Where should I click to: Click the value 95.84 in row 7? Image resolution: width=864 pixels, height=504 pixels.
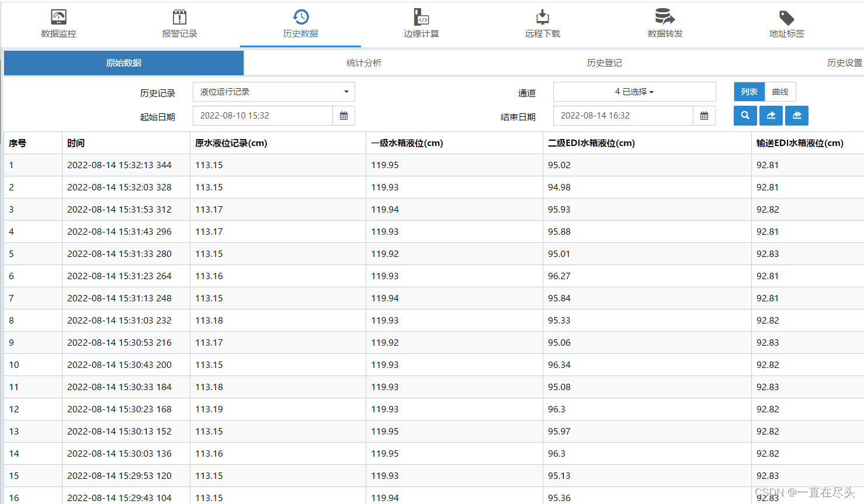pyautogui.click(x=559, y=298)
